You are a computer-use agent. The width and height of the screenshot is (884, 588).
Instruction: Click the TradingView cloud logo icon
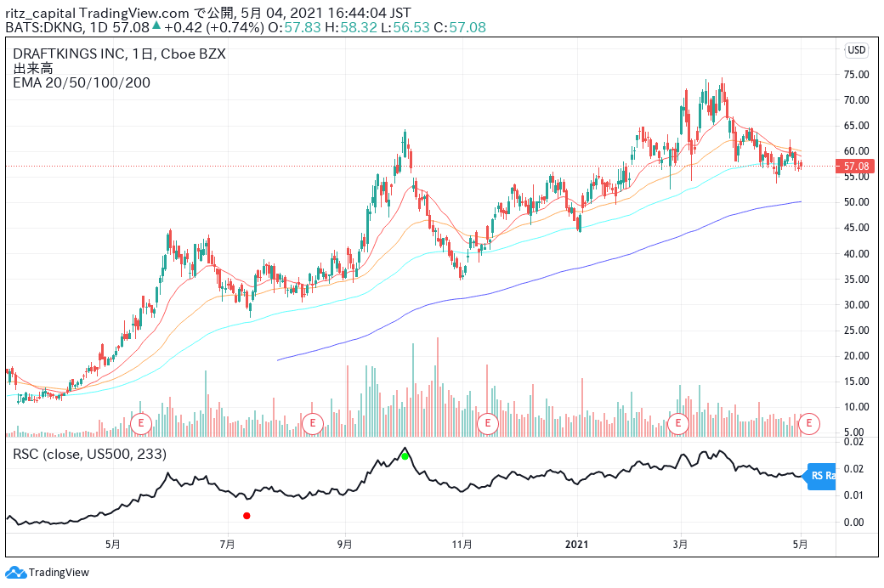pyautogui.click(x=15, y=573)
